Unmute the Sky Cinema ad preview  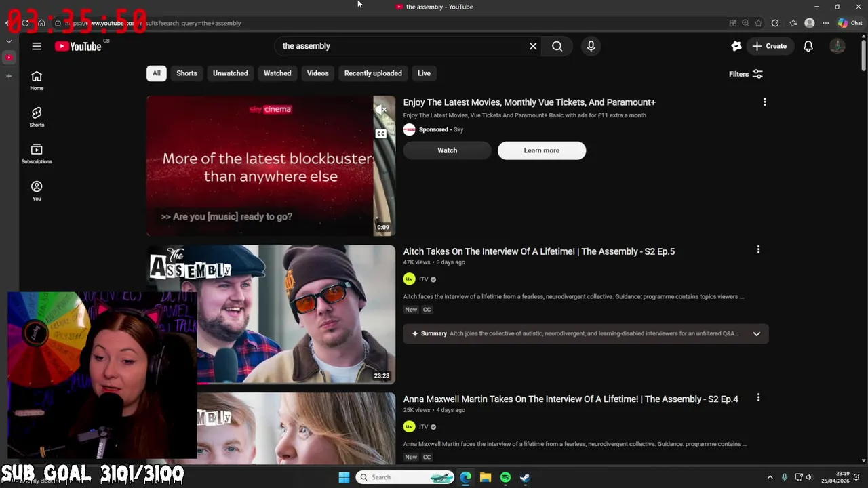pyautogui.click(x=381, y=109)
